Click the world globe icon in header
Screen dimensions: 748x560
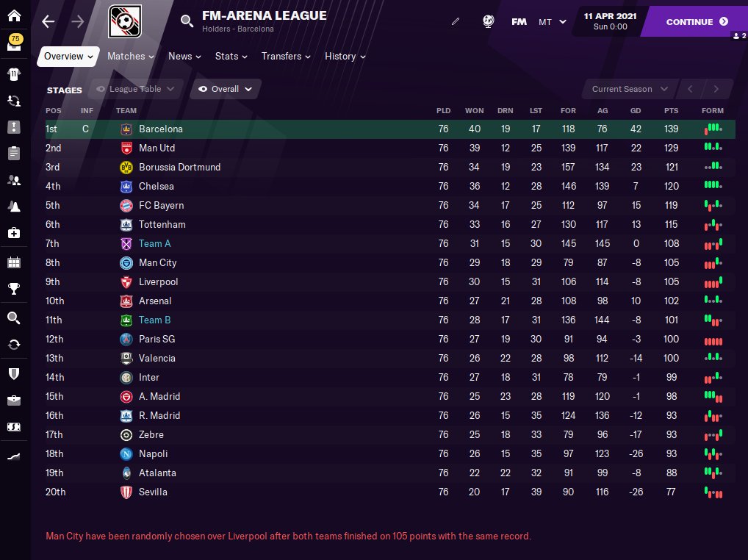click(488, 21)
